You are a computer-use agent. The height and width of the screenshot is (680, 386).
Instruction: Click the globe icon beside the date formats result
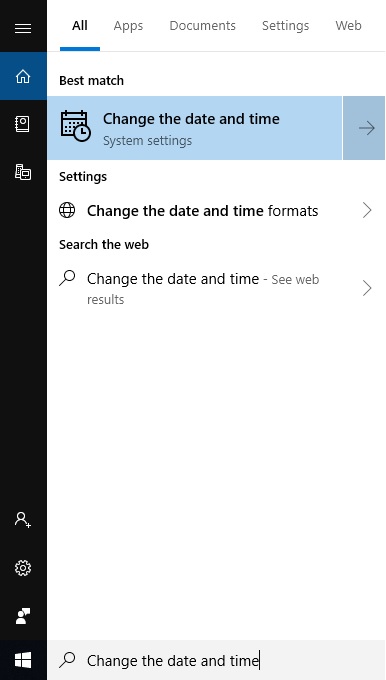[67, 211]
